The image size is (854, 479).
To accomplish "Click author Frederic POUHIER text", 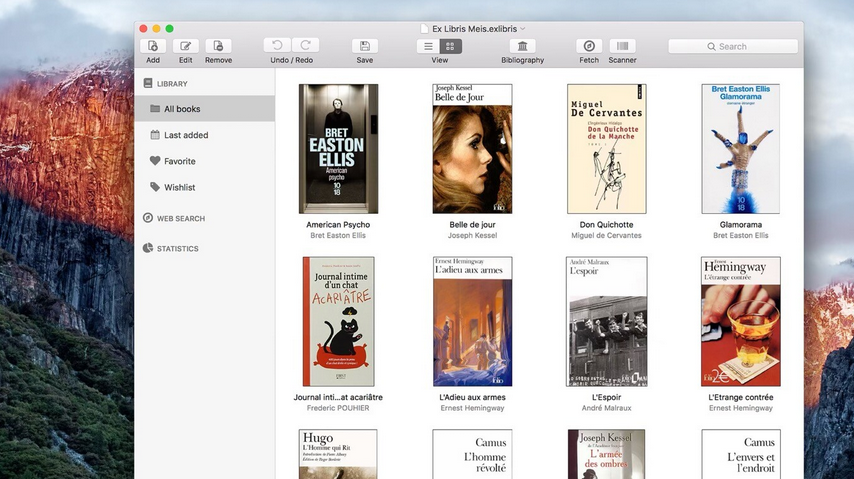I will coord(338,408).
